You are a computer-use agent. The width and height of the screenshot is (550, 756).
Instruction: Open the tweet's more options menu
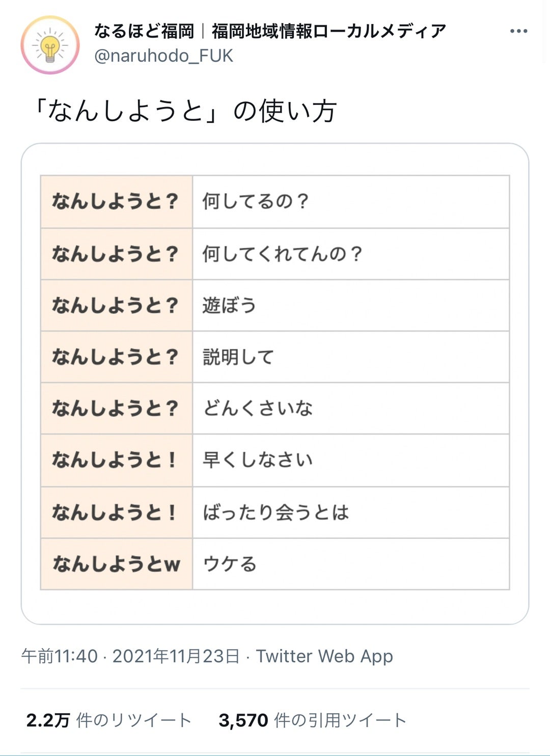[518, 32]
